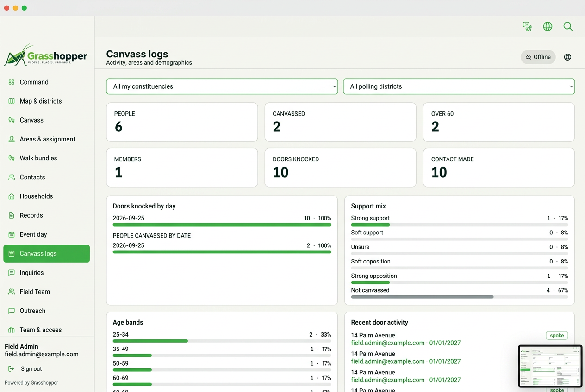
Task: Click the Grasshopper logo
Action: tap(45, 55)
